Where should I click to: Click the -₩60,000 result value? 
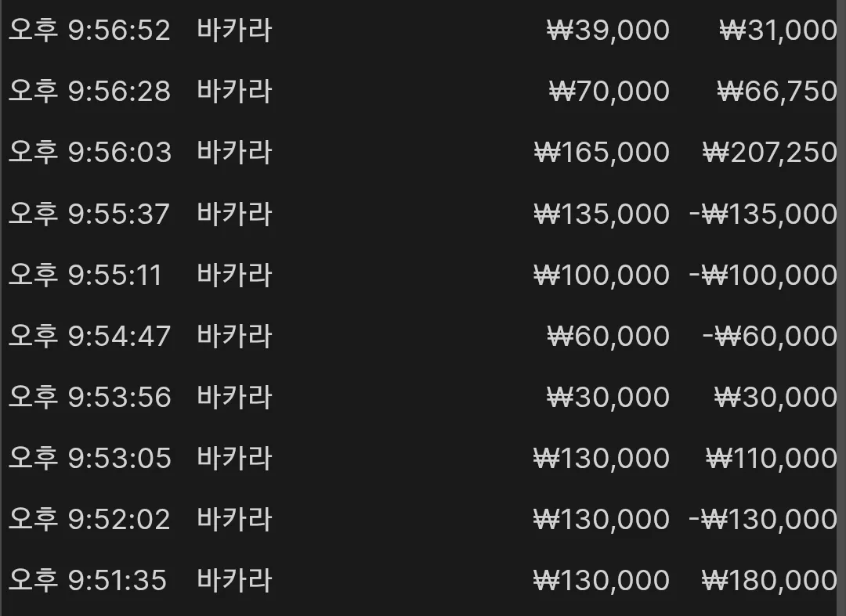(x=770, y=337)
